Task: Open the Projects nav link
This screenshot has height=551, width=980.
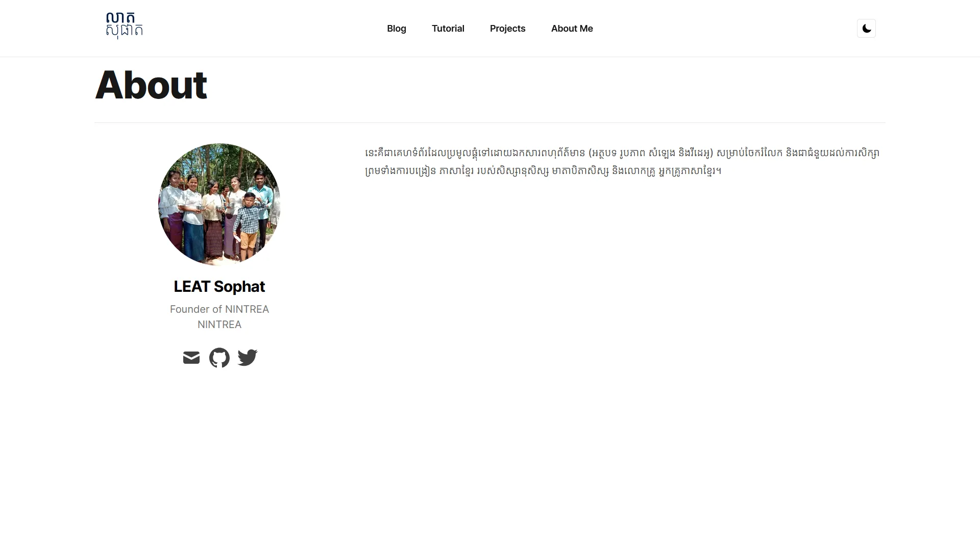Action: coord(507,29)
